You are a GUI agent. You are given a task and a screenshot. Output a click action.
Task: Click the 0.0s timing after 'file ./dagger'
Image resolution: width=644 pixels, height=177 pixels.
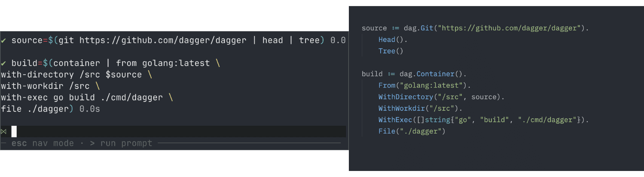(x=90, y=109)
